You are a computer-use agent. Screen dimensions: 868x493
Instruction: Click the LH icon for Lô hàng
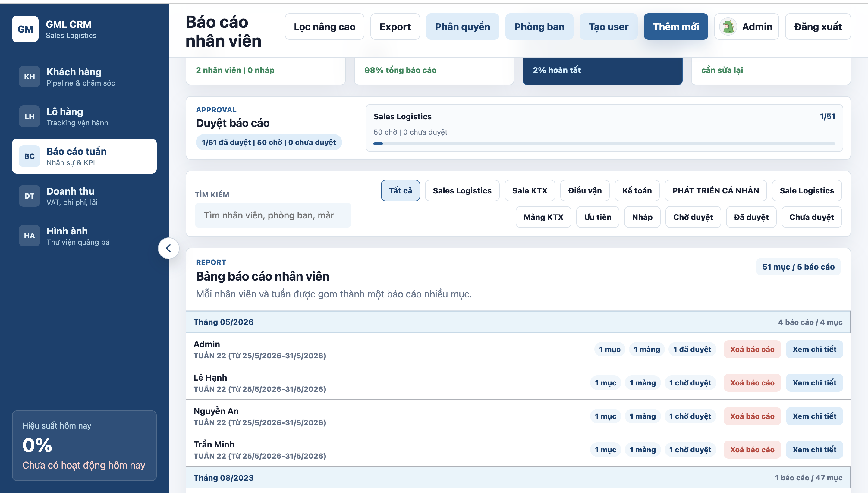(x=30, y=117)
